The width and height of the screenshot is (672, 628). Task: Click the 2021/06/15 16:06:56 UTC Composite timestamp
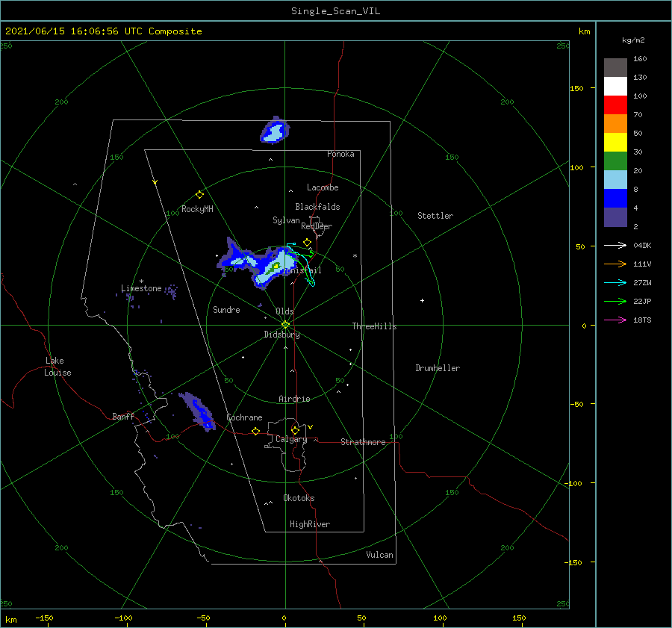[103, 31]
